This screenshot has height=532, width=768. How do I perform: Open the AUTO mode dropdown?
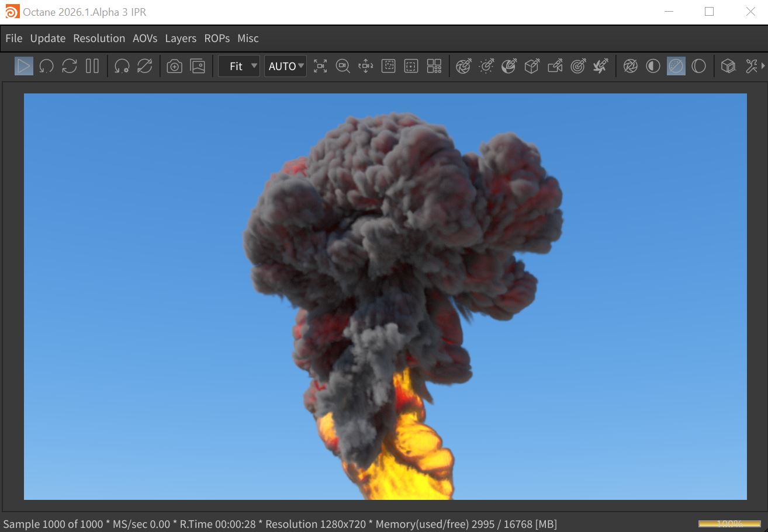285,66
